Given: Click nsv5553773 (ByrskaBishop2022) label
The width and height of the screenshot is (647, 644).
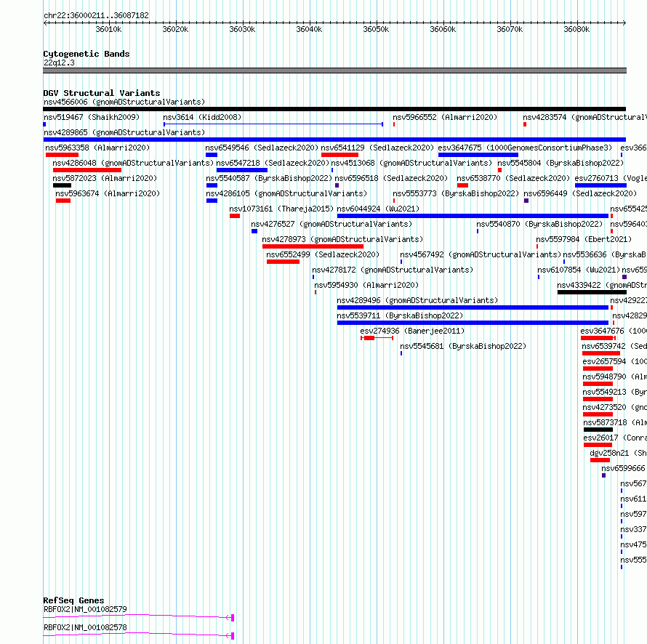Looking at the screenshot, I should pyautogui.click(x=456, y=193).
